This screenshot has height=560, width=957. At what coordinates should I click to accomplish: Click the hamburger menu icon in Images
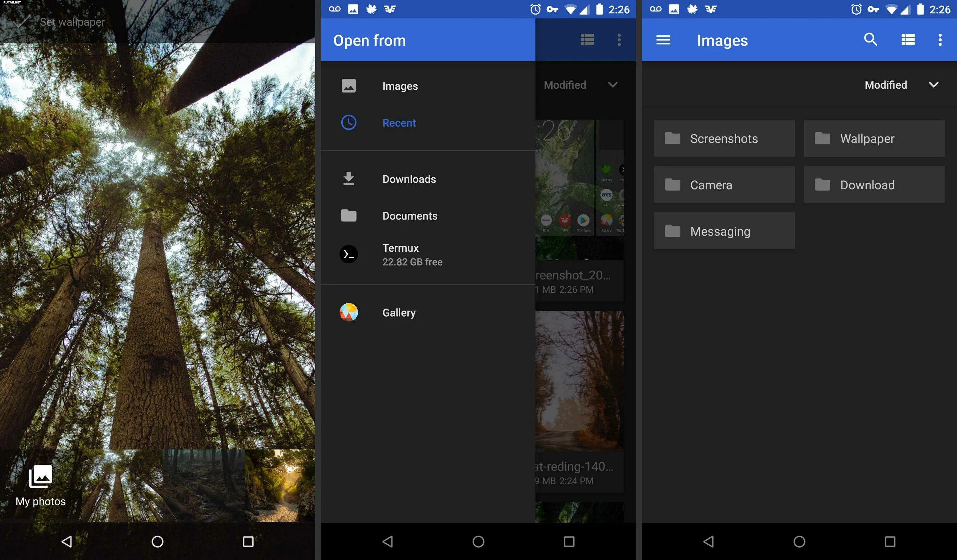coord(664,40)
